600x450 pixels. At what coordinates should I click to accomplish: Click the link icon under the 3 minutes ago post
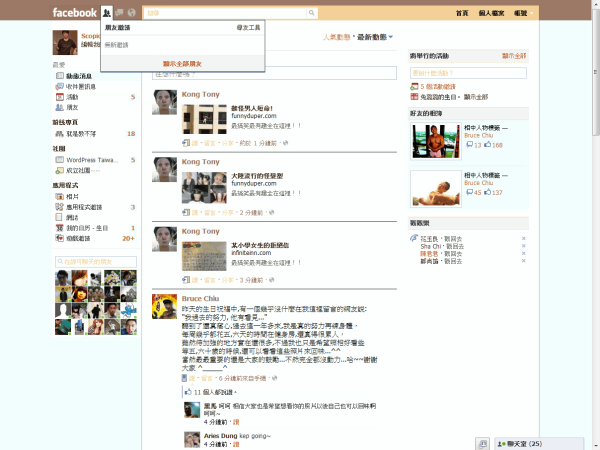(186, 280)
